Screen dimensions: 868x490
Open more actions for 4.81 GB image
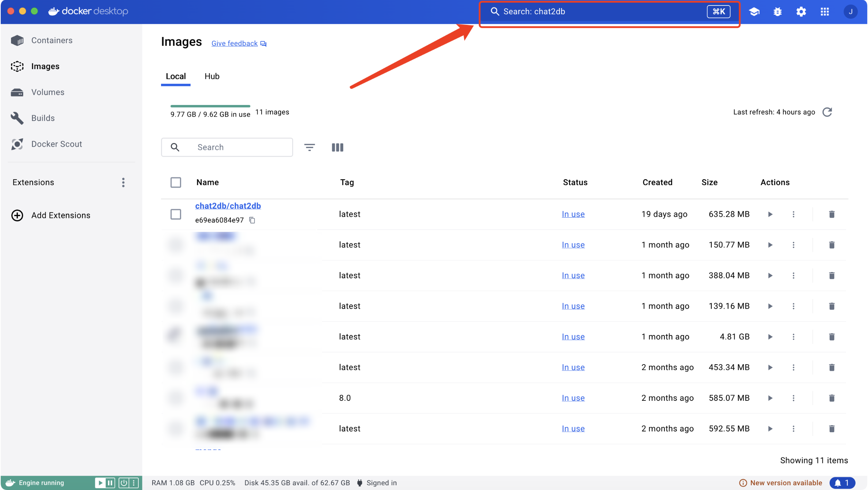pos(793,337)
